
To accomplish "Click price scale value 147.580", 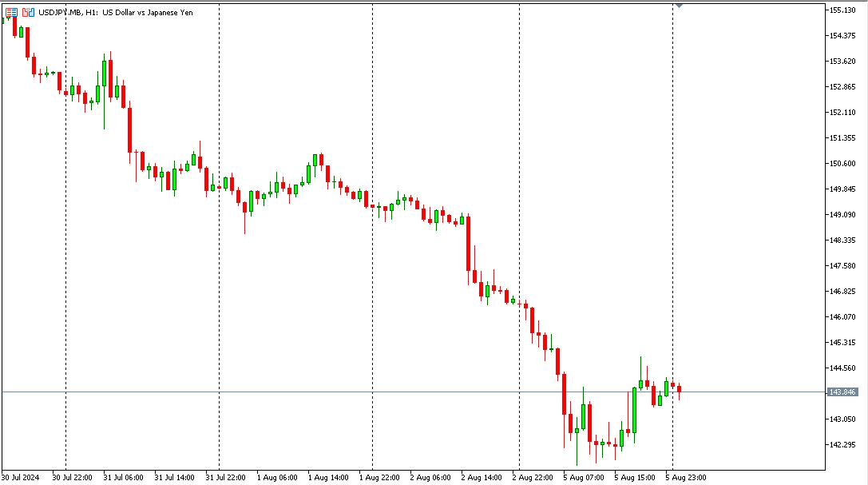I will (842, 266).
